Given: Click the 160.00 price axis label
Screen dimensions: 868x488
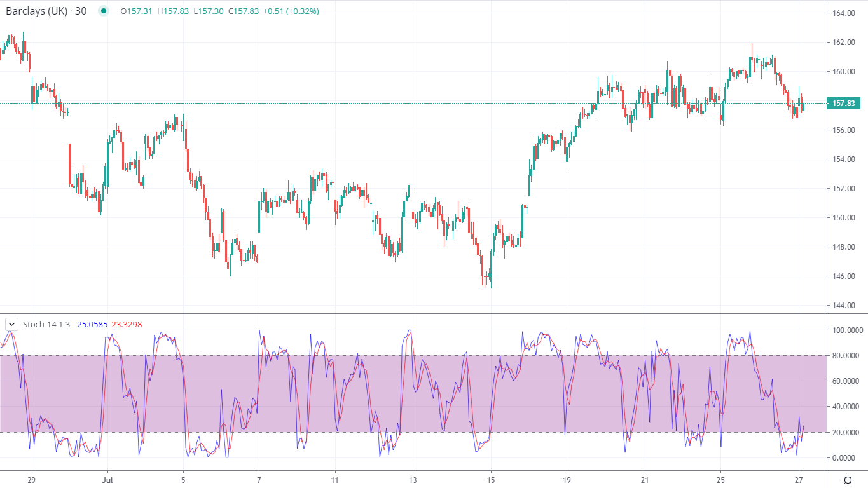Looking at the screenshot, I should [843, 72].
